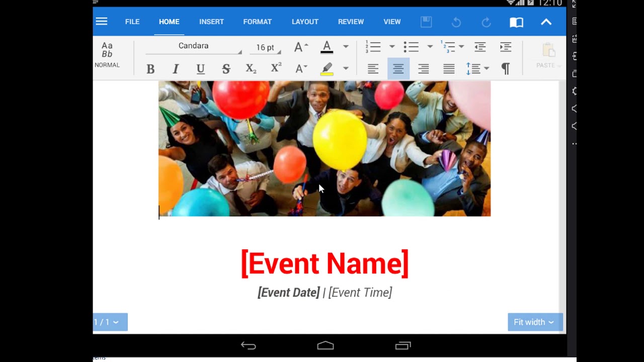Decrease paragraph indent

coord(480,47)
